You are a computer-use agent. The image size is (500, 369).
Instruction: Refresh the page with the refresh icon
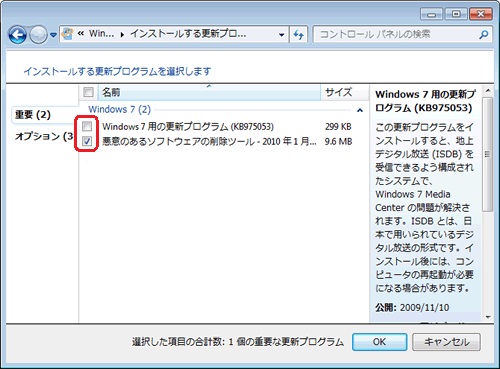tap(299, 34)
